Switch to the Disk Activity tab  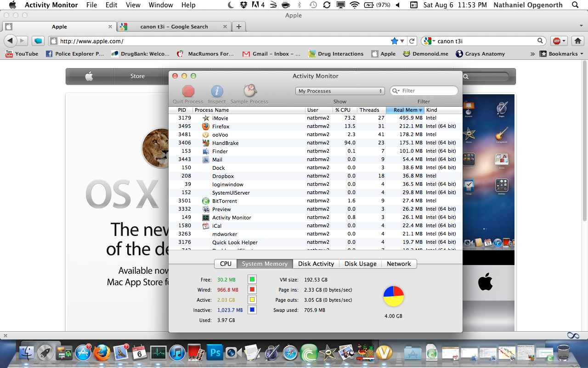[x=316, y=264]
